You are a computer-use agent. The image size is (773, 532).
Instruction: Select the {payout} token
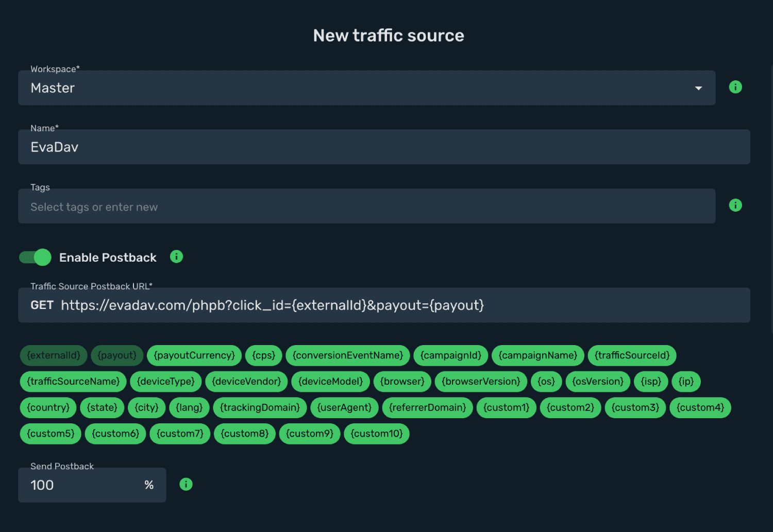tap(117, 355)
